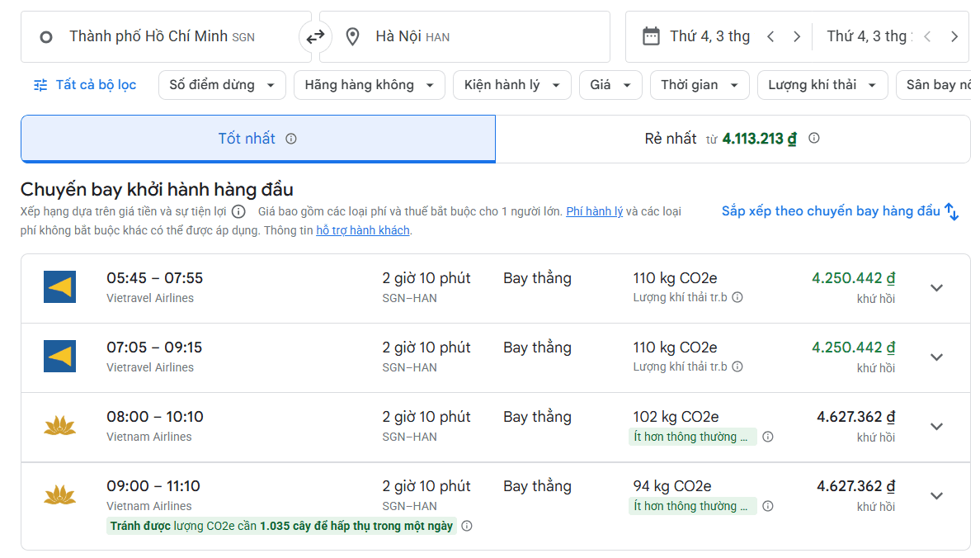The image size is (980, 558).
Task: Click info icon beside 'Rẻ nhất' price
Action: 813,138
